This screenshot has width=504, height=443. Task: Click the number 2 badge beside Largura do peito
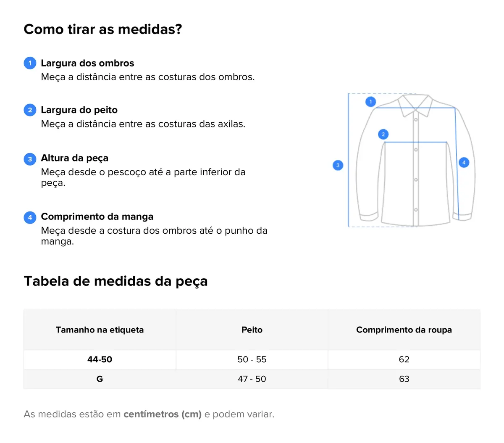pos(30,110)
